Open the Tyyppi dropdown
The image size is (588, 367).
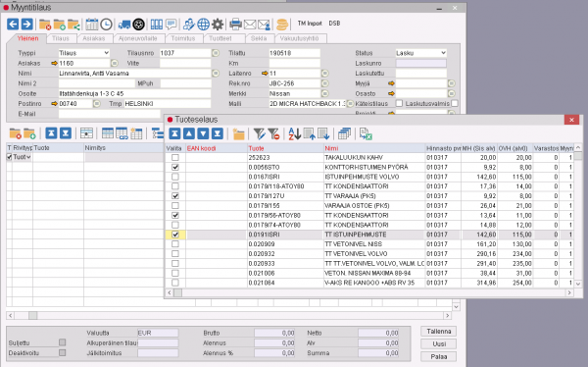(x=83, y=53)
